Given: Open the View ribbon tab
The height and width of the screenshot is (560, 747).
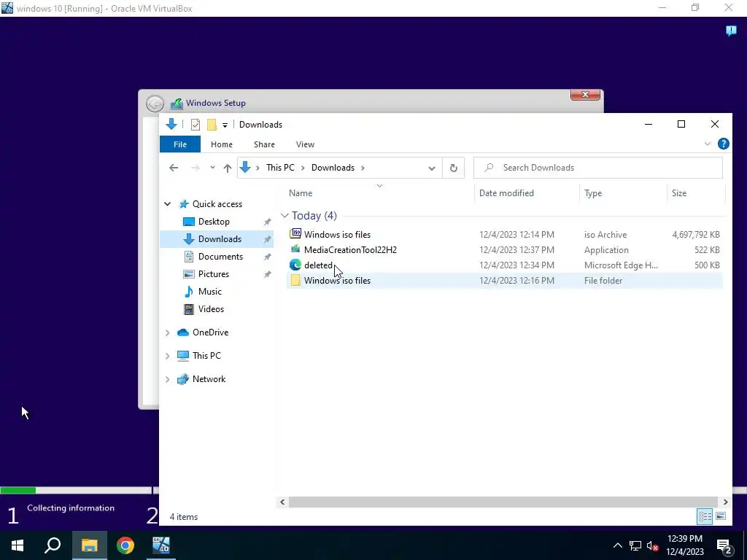Looking at the screenshot, I should [305, 144].
